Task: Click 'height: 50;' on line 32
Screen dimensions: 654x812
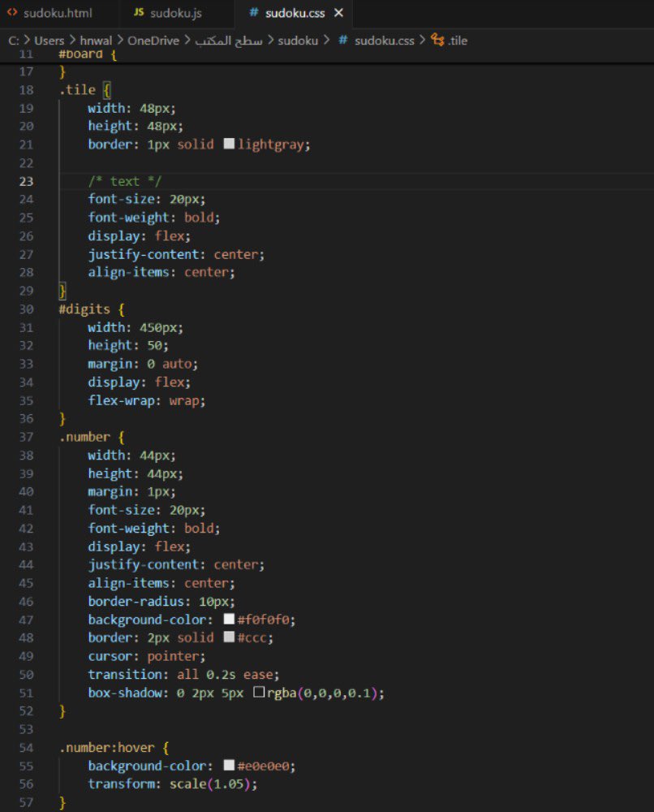Action: [128, 345]
